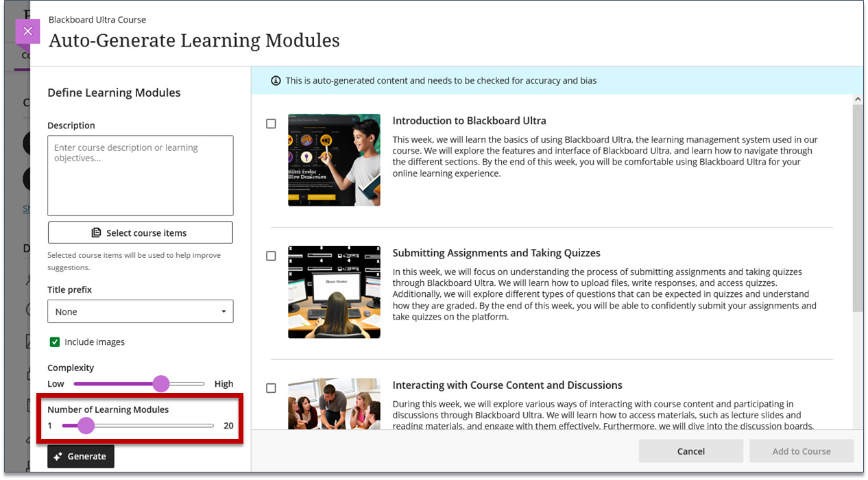Click the Cancel button
This screenshot has width=868, height=480.
691,451
